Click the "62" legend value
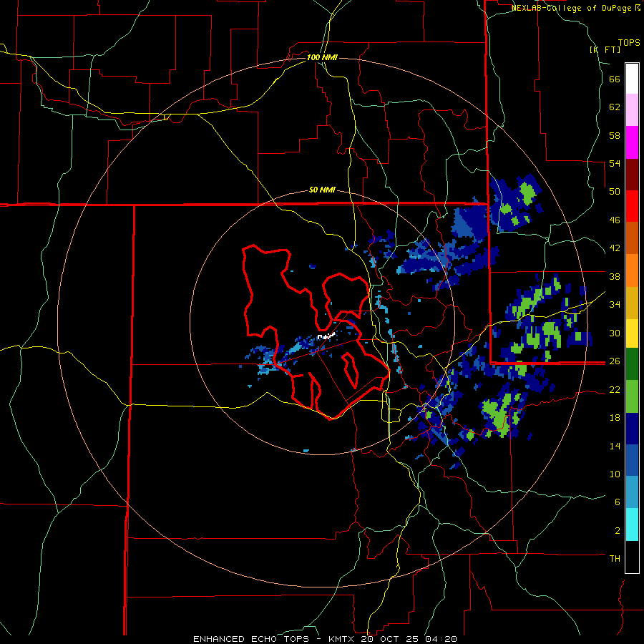 click(615, 107)
